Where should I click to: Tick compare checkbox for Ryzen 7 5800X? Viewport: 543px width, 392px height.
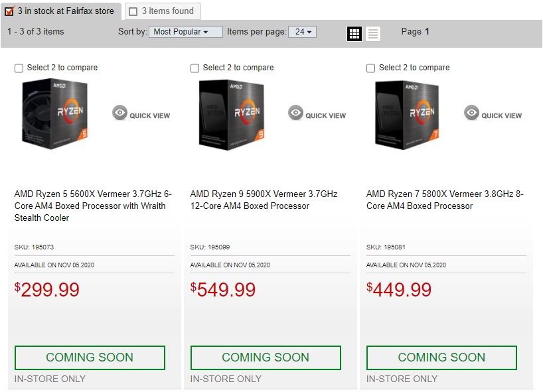pos(371,68)
